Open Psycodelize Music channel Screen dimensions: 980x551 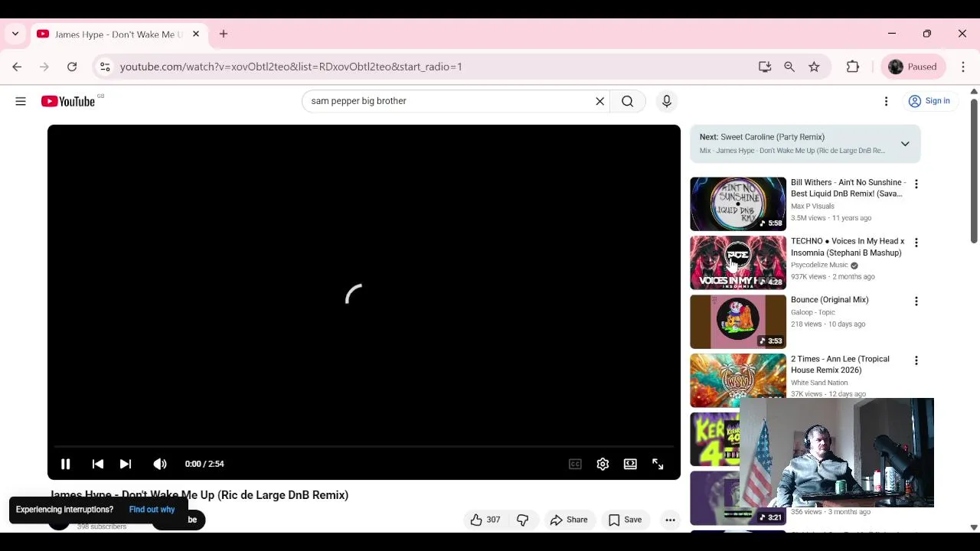[819, 265]
